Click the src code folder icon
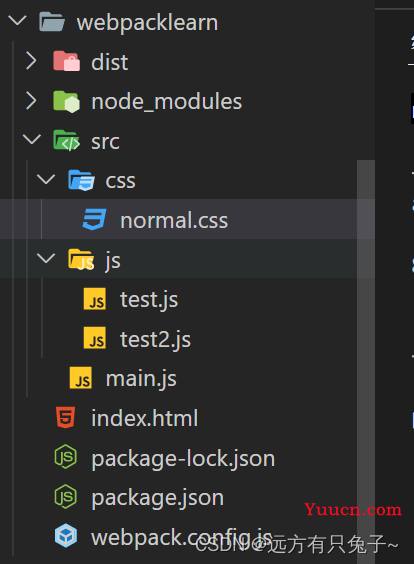Viewport: 414px width, 564px height. pyautogui.click(x=67, y=140)
